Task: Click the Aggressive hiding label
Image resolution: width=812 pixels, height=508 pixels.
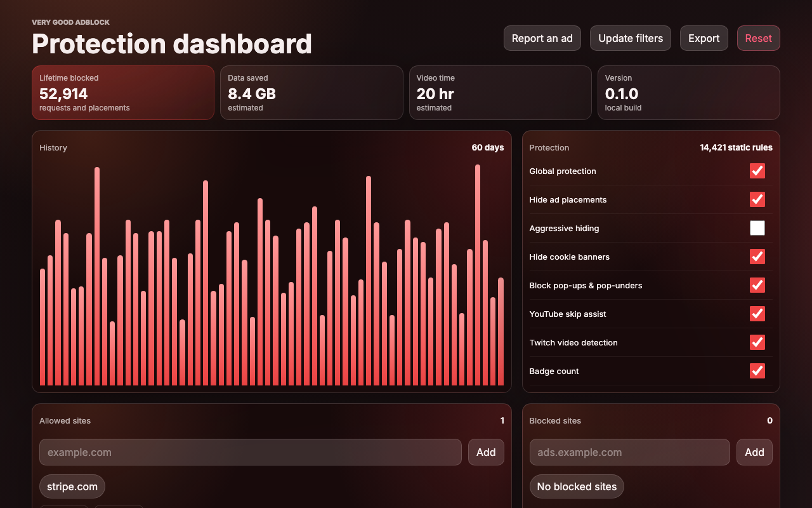Action: coord(565,228)
